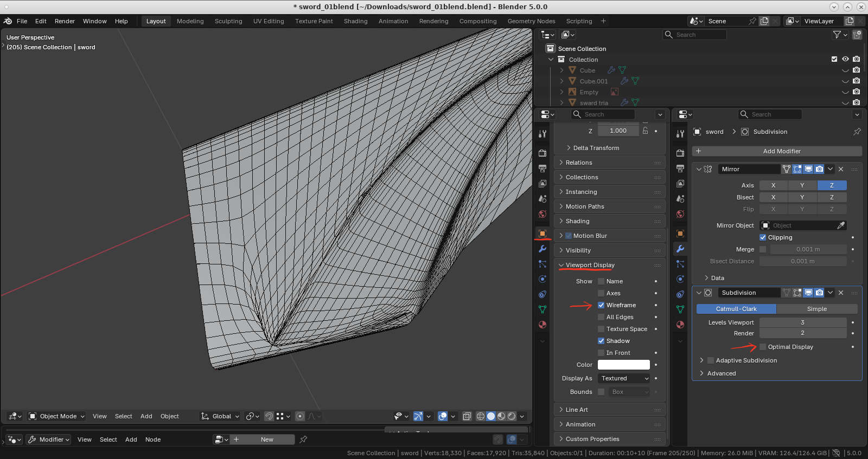Viewport: 868px width, 459px height.
Task: Open Material properties tab in left properties editor
Action: coord(542,325)
